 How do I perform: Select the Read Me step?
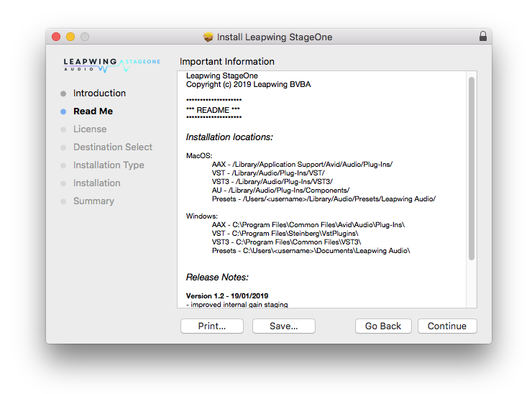[x=93, y=111]
